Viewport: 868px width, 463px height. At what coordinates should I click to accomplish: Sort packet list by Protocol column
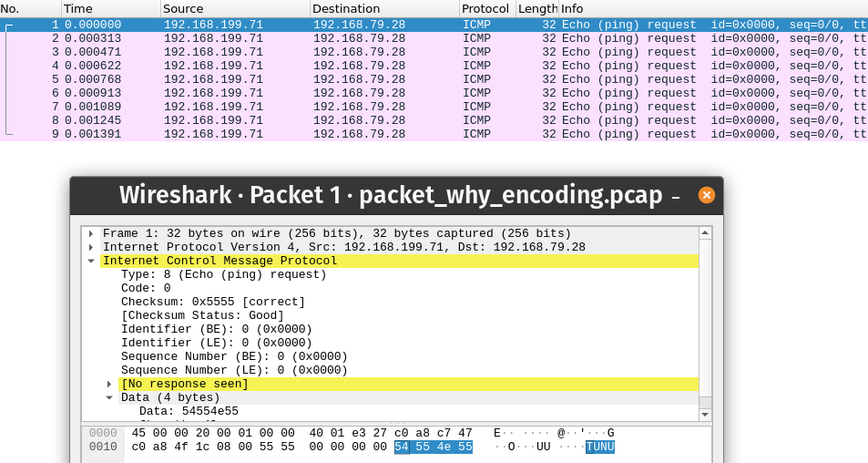coord(487,9)
